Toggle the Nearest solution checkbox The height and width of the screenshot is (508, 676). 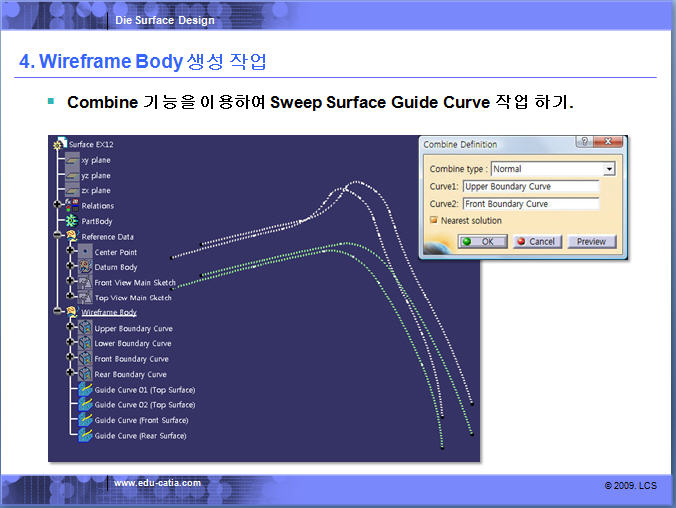click(x=433, y=221)
